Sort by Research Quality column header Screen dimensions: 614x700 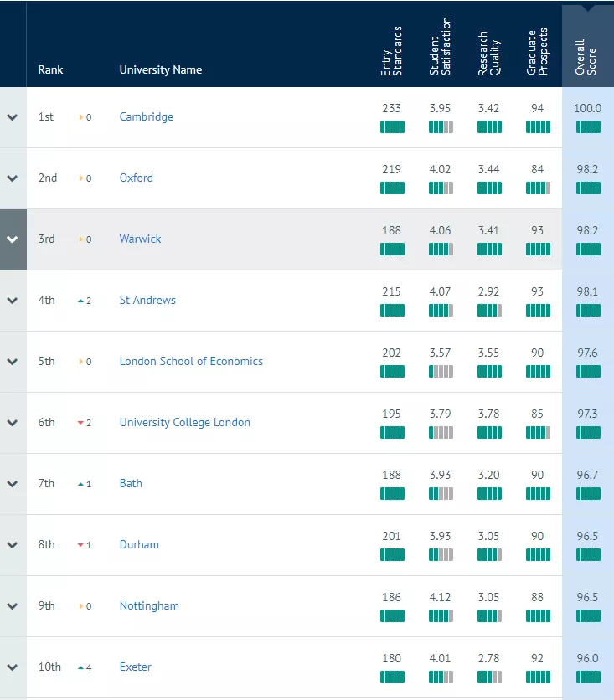pyautogui.click(x=489, y=53)
